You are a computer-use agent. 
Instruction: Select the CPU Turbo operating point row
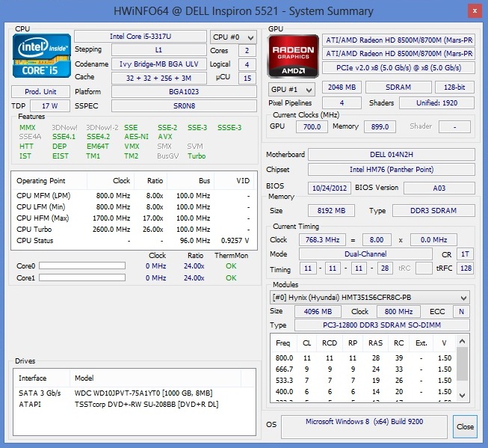tap(134, 230)
